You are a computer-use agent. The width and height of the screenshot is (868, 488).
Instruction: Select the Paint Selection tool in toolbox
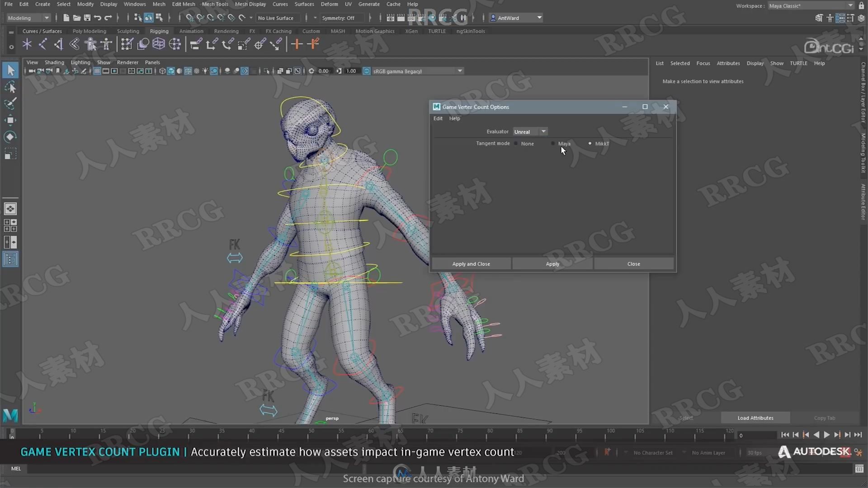(x=10, y=103)
